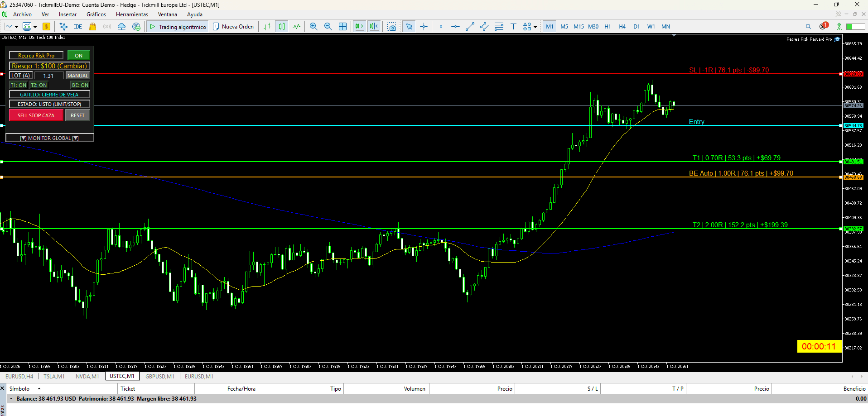The height and width of the screenshot is (416, 868).
Task: Select the H1 timeframe
Action: pos(608,27)
